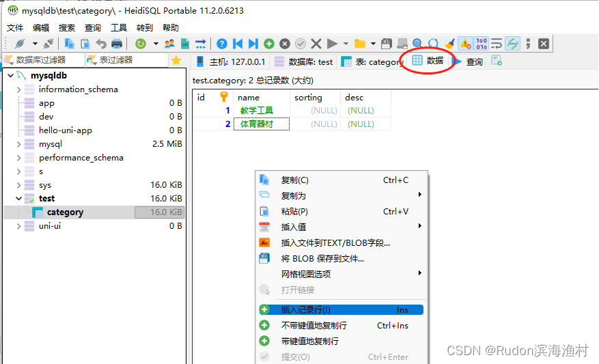Toggle the word wrap lines icon
This screenshot has height=364, width=599.
coord(497,44)
